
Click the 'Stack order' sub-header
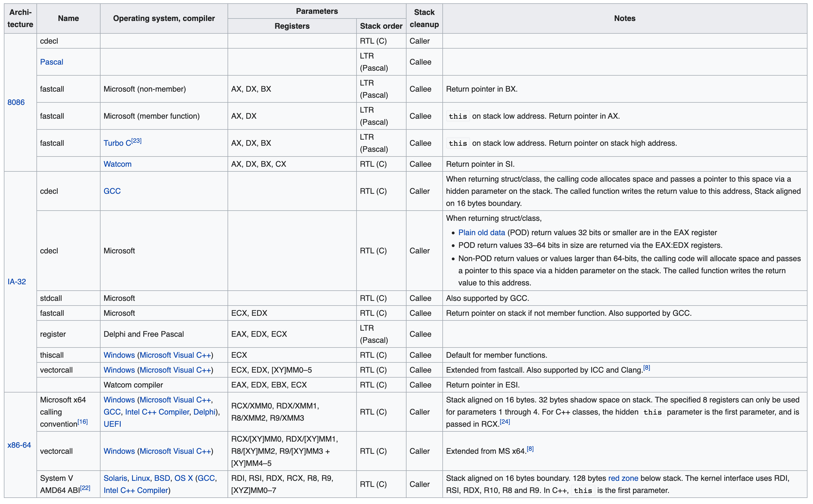381,26
